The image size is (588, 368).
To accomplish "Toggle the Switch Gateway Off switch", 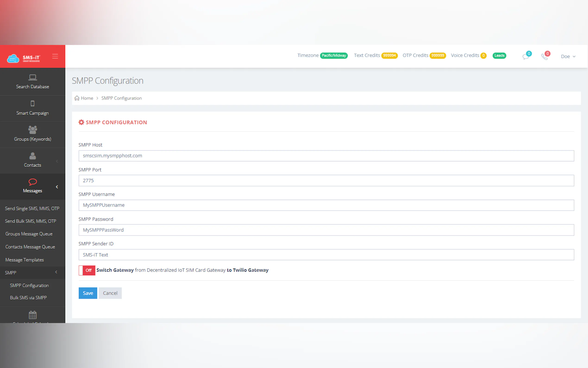I will [x=87, y=270].
